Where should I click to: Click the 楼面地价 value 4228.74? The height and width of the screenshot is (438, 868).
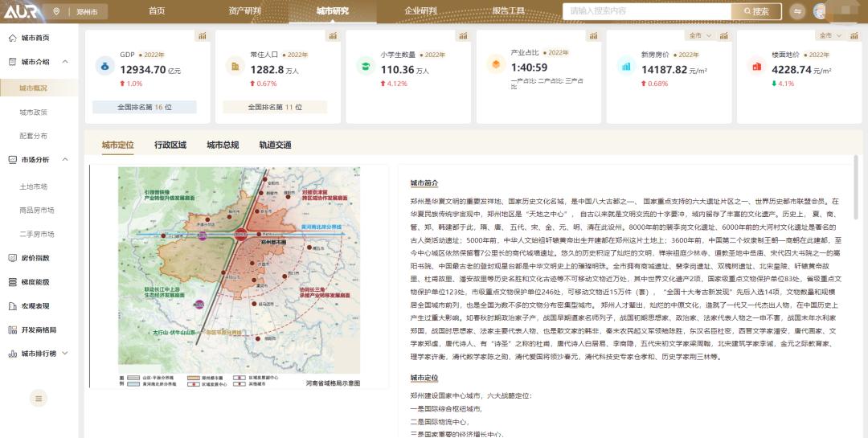click(792, 70)
